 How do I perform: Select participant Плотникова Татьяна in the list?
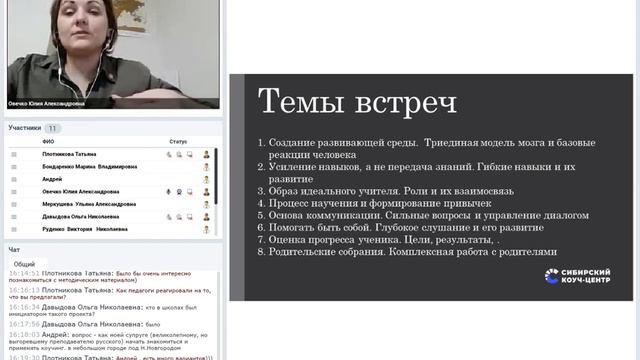point(69,154)
